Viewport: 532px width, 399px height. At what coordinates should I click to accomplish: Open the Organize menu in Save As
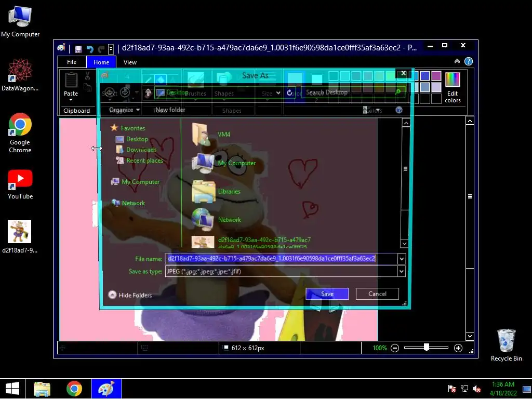click(x=124, y=110)
